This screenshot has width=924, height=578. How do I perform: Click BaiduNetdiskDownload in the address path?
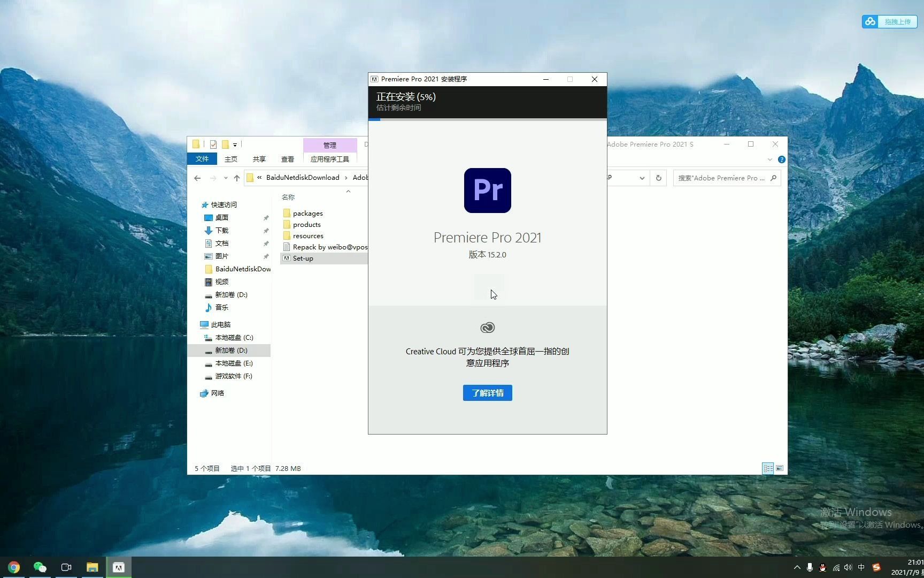coord(303,178)
